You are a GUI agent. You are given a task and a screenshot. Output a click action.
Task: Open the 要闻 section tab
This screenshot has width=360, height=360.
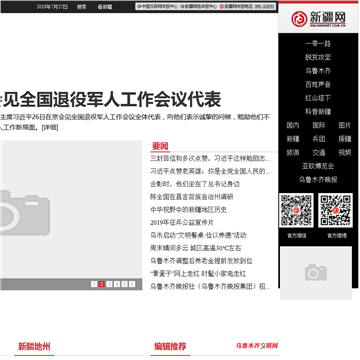tap(160, 146)
